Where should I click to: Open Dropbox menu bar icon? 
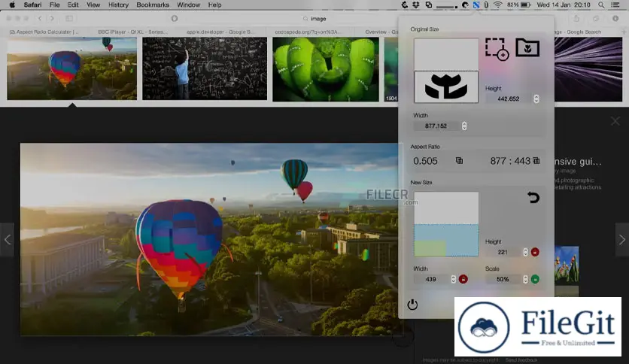point(416,5)
